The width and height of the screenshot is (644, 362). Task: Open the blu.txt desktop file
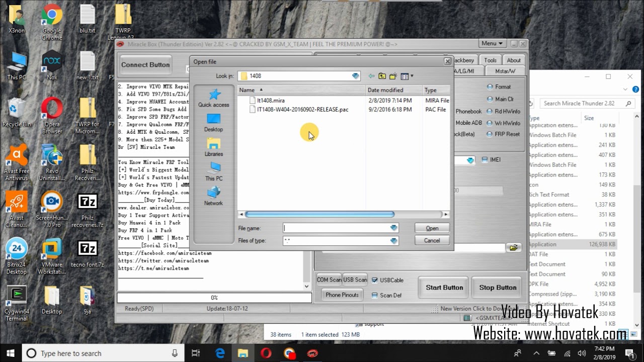coord(87,19)
